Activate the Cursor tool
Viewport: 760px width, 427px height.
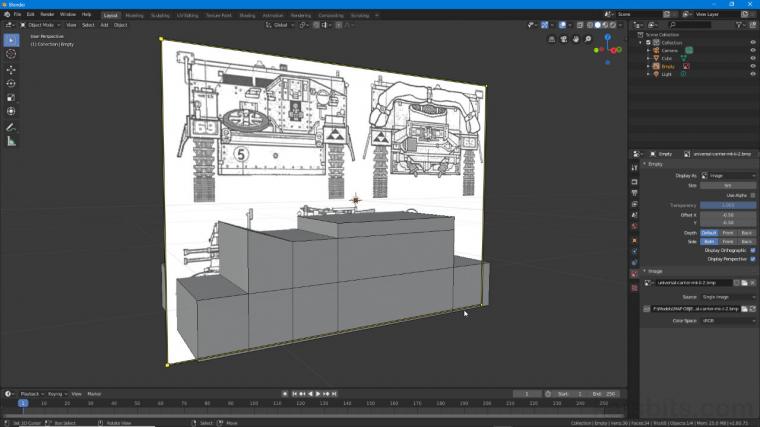pyautogui.click(x=11, y=55)
